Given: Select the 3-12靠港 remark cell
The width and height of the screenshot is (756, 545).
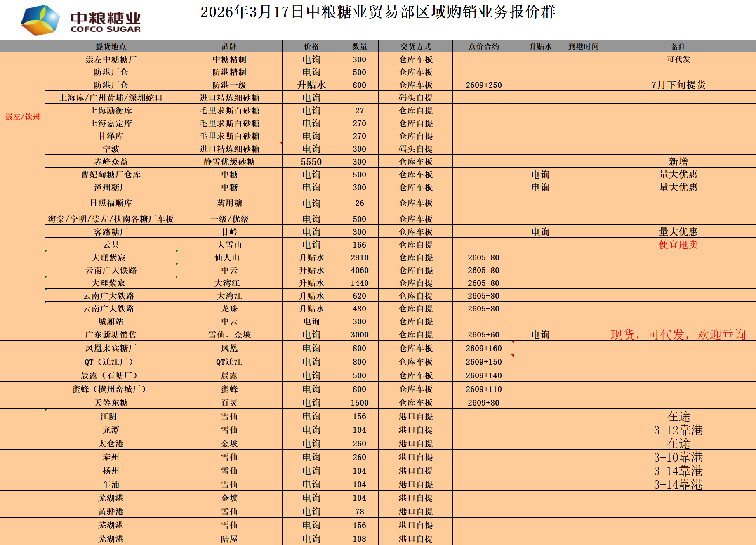Looking at the screenshot, I should (678, 430).
